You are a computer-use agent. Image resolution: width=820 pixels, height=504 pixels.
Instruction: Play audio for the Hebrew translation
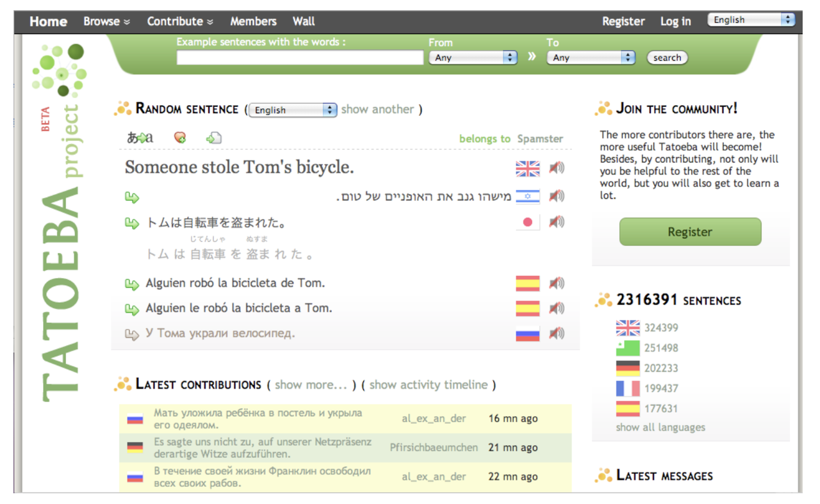tap(557, 196)
